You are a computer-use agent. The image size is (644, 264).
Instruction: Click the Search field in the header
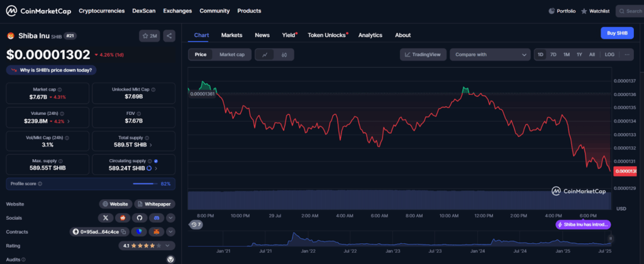(x=630, y=11)
